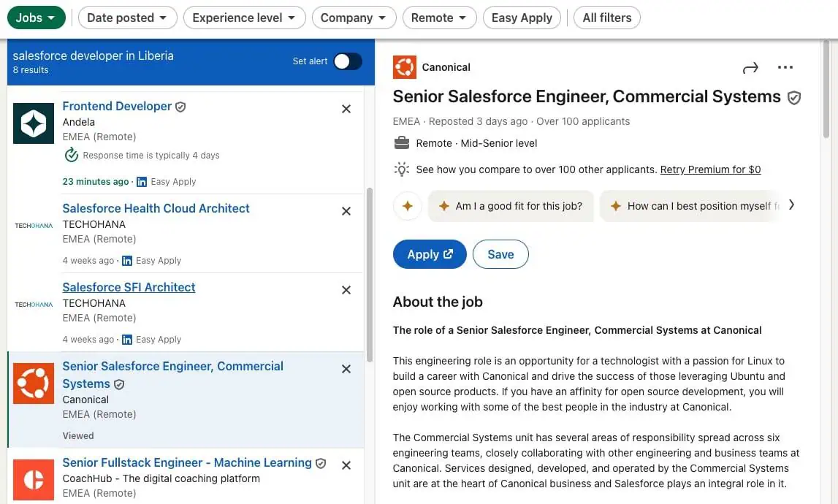Dismiss the Senior Salesforce Engineer job
The height and width of the screenshot is (504, 838).
[346, 370]
